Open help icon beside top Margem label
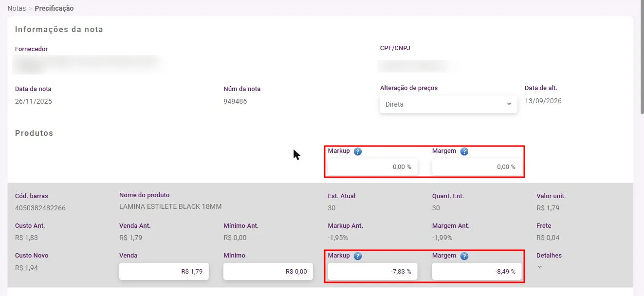 point(464,151)
